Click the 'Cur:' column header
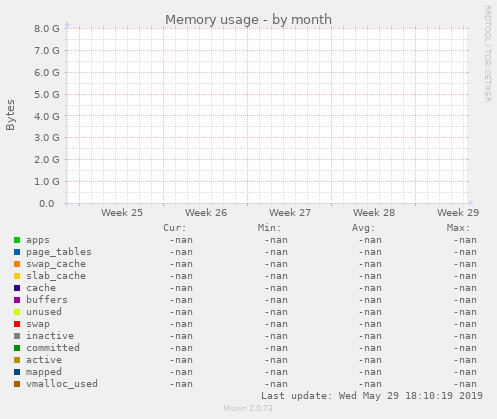497x419 pixels. pyautogui.click(x=174, y=228)
